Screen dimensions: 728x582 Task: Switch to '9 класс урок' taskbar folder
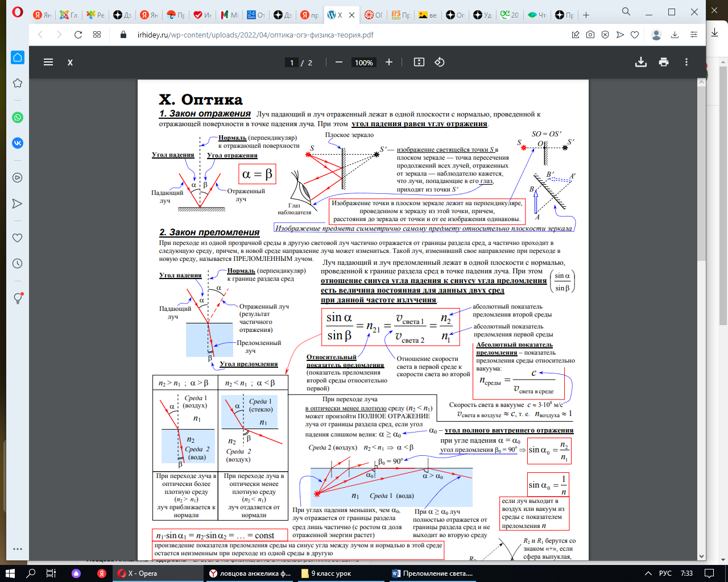tap(342, 573)
